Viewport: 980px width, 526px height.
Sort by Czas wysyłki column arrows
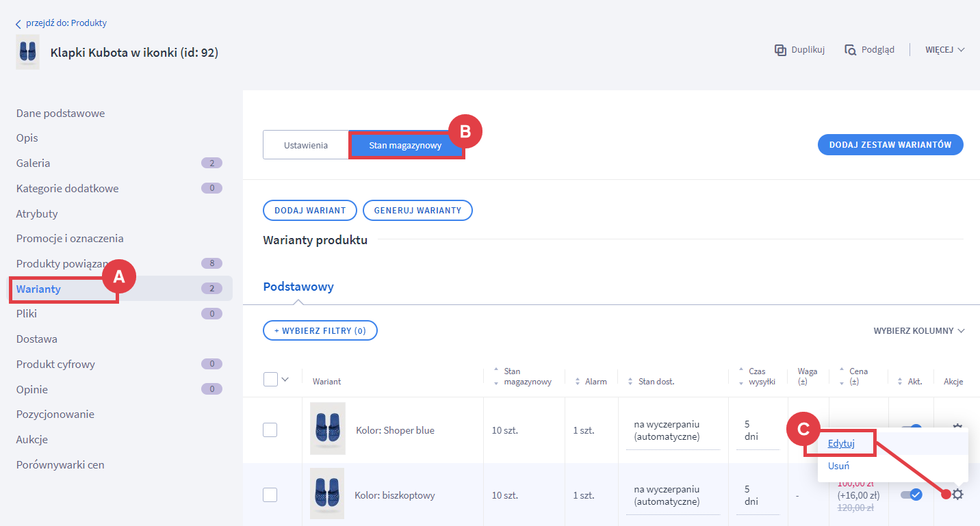point(740,376)
